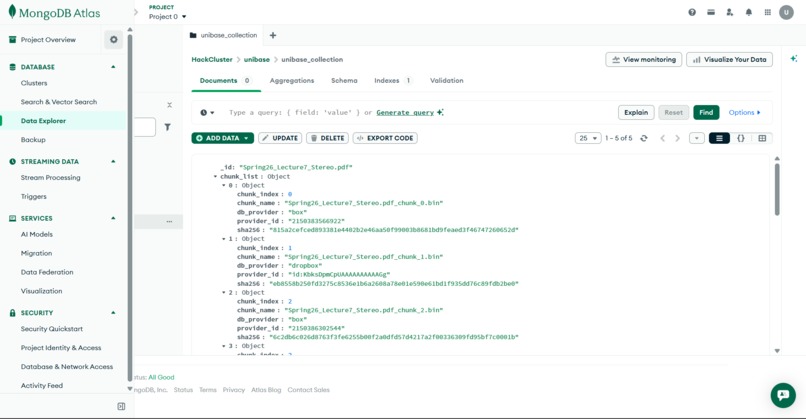Screen dimensions: 806x419
Task: Open query Options link
Action: pos(744,113)
